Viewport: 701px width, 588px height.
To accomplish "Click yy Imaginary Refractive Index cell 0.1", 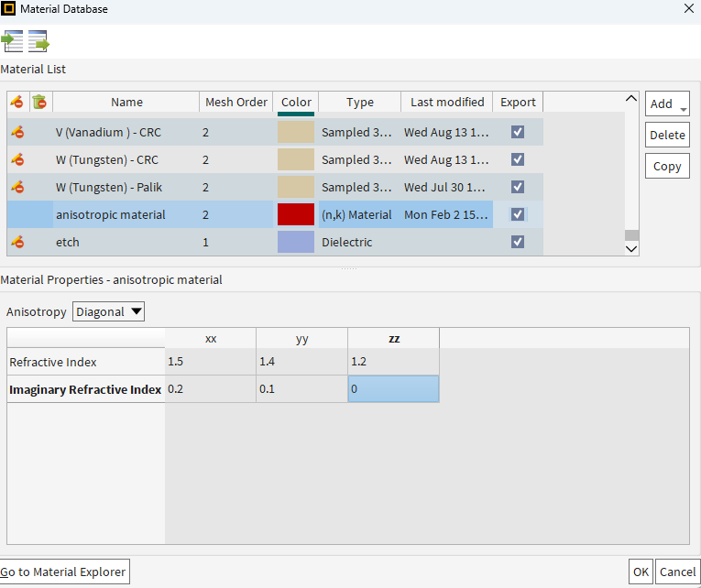I will coord(301,388).
